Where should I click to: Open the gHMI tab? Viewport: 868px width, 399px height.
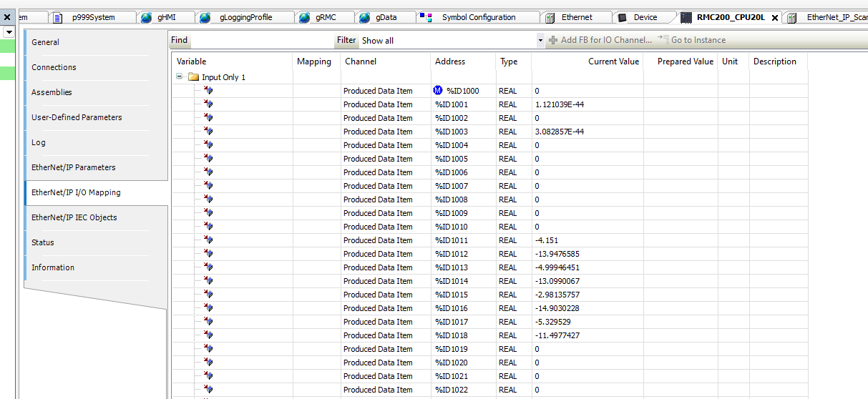166,17
